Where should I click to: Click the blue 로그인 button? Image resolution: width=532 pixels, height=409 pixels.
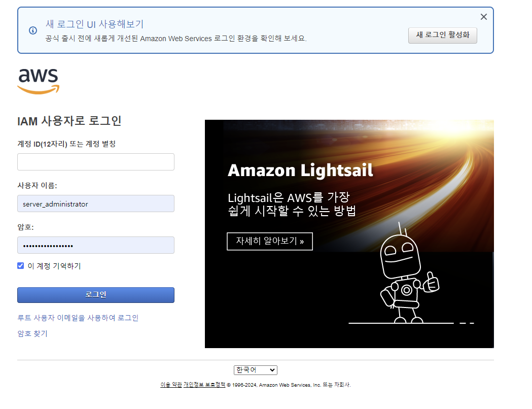coord(96,295)
